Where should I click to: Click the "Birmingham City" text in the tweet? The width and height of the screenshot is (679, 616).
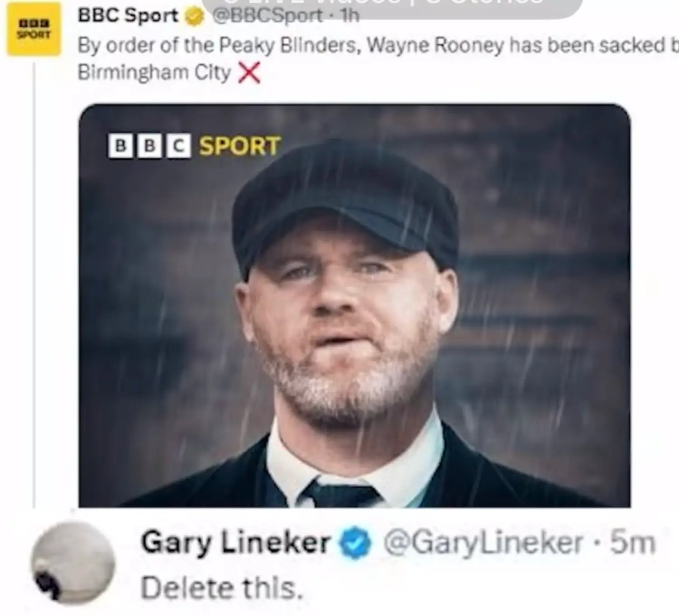tap(154, 72)
